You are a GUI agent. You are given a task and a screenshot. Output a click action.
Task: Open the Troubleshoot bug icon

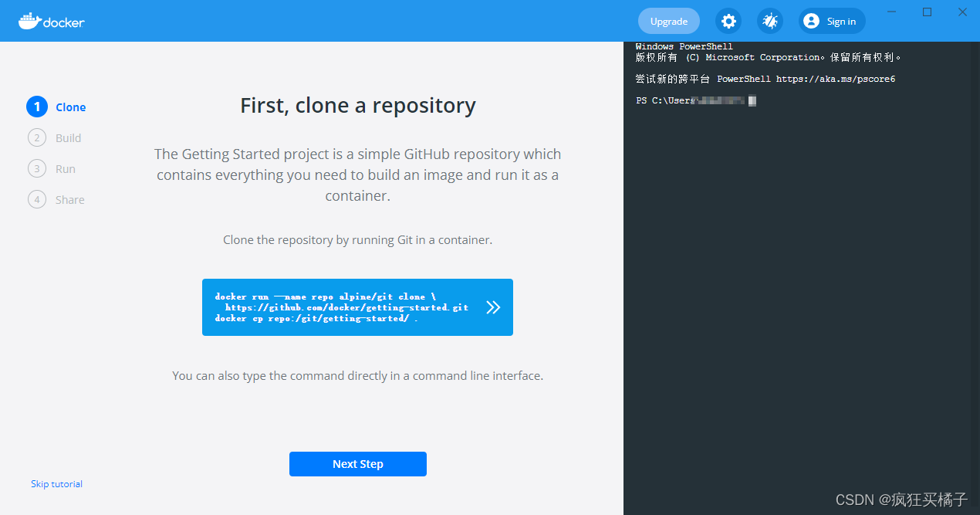pos(770,21)
